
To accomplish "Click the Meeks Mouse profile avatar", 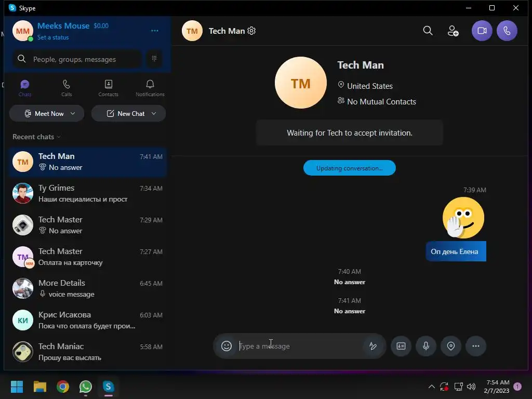I will pos(23,31).
